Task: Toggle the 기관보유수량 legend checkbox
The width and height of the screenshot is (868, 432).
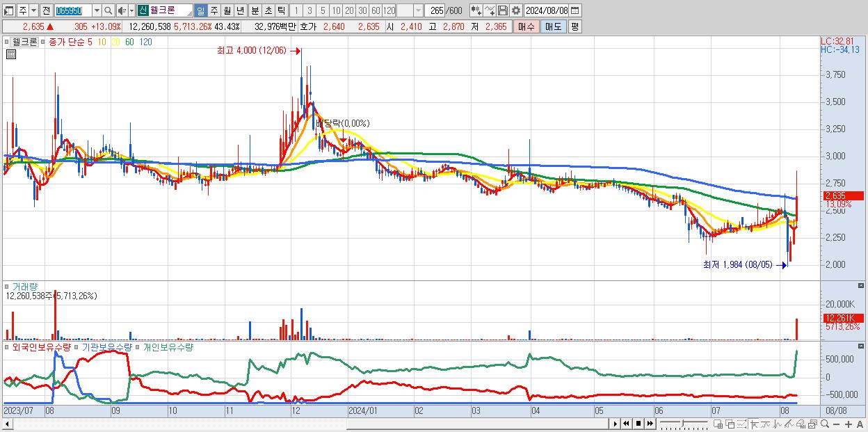Action: 77,346
